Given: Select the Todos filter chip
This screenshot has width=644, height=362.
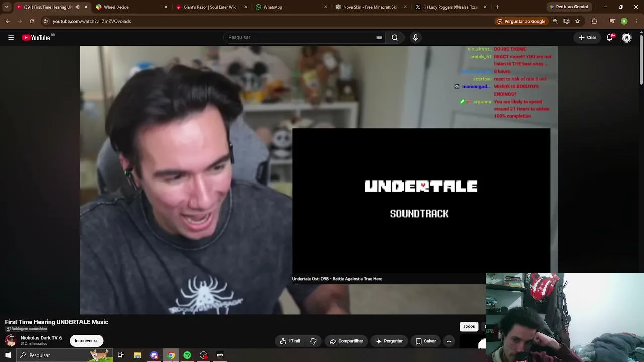Looking at the screenshot, I should pos(469,326).
